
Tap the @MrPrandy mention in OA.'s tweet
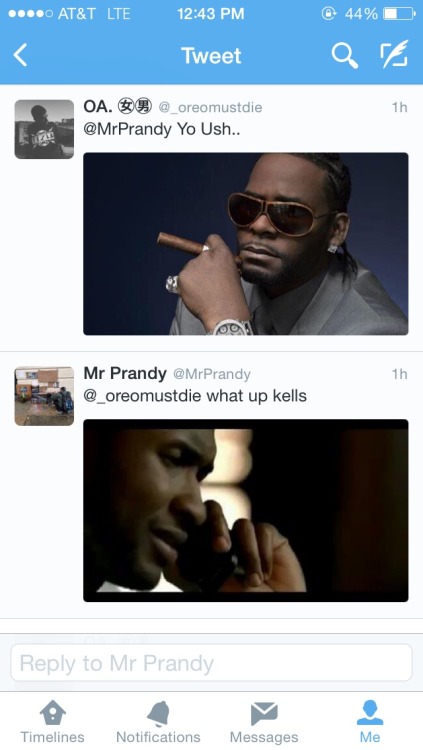128,130
